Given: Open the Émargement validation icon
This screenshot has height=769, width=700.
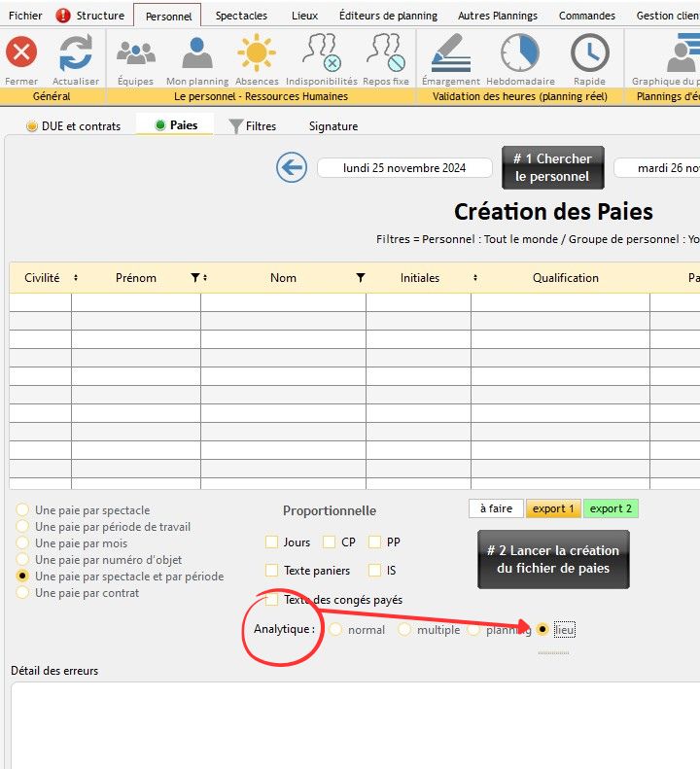Looking at the screenshot, I should (x=449, y=53).
